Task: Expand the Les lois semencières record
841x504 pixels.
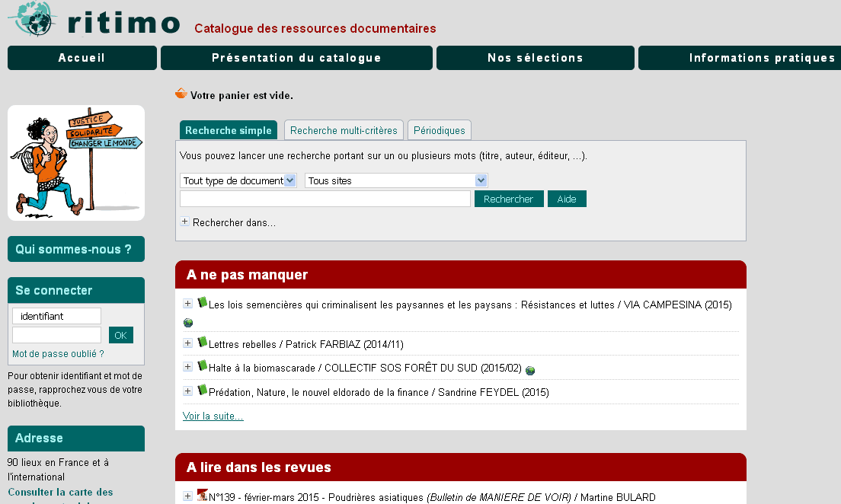Action: tap(187, 304)
